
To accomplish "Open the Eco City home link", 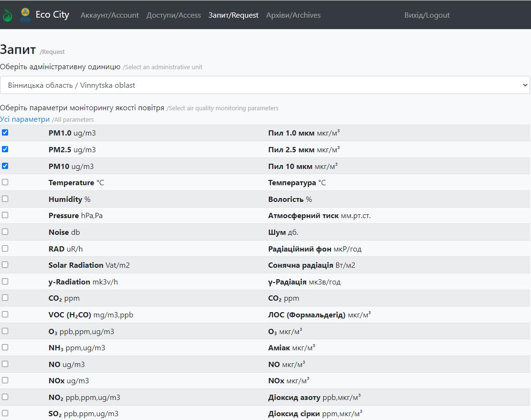I will pos(52,14).
